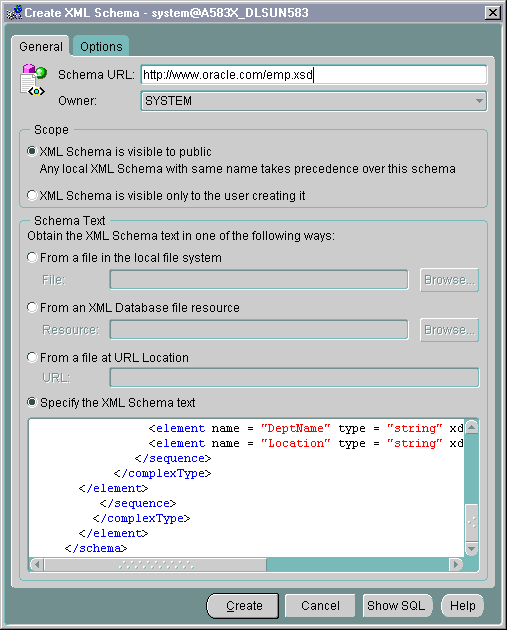Close the Create XML Schema dialog
Screen dimensions: 507x630
pyautogui.click(x=493, y=13)
